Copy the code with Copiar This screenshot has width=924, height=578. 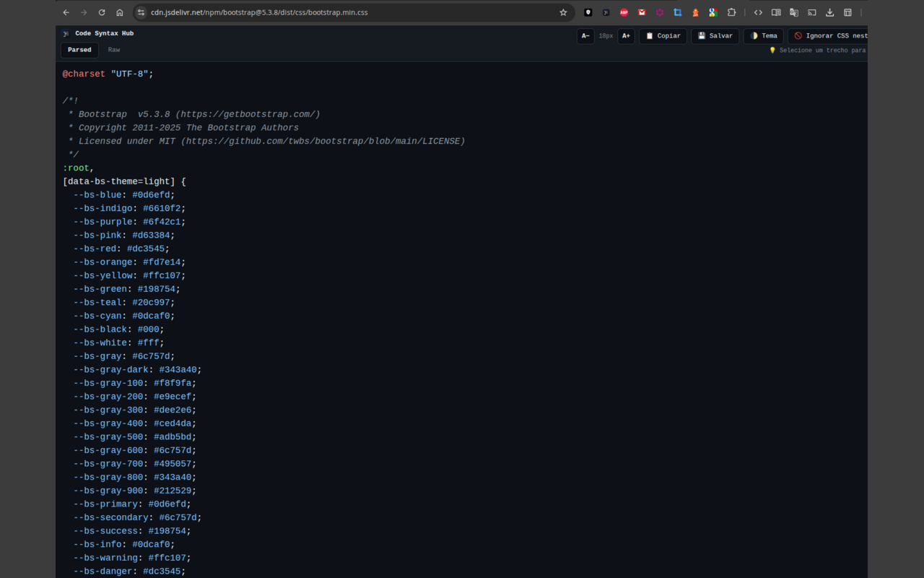(663, 35)
